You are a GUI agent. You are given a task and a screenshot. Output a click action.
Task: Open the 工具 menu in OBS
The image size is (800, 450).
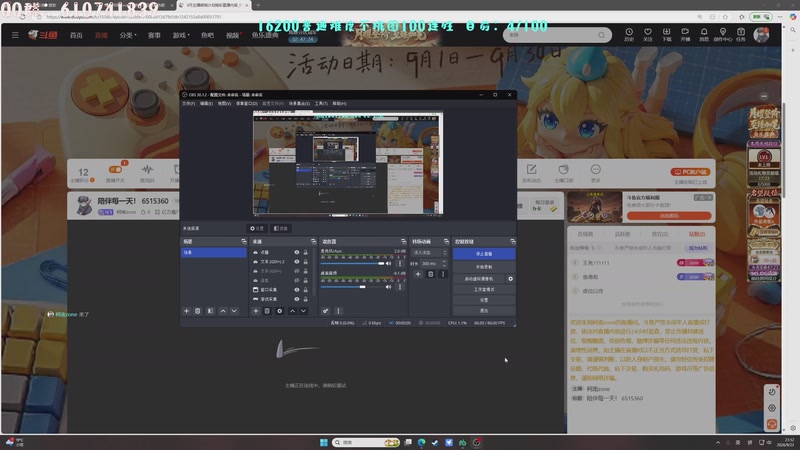(321, 104)
